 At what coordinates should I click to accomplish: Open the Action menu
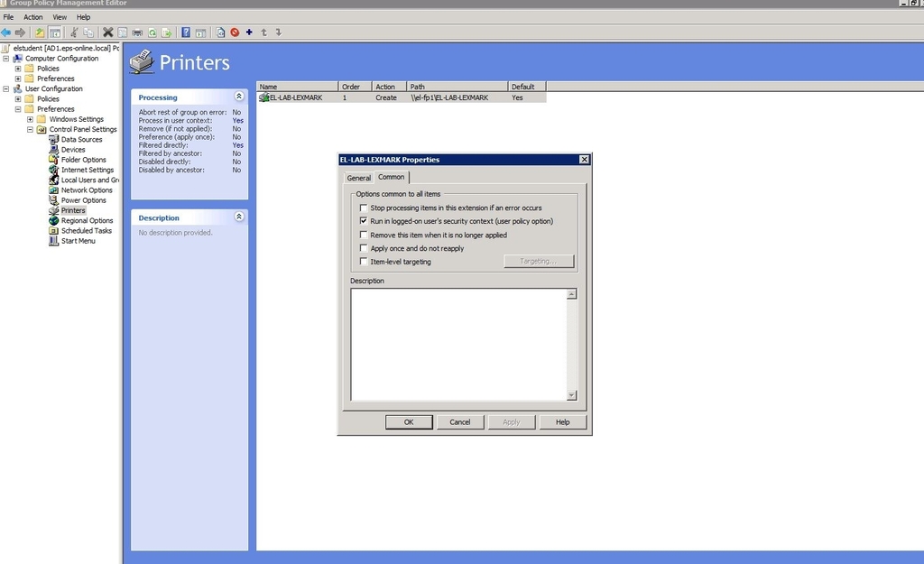[x=33, y=16]
